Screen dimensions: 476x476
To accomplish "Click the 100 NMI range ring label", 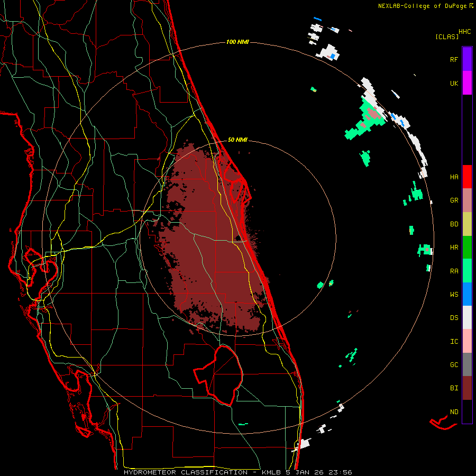I will pyautogui.click(x=237, y=42).
